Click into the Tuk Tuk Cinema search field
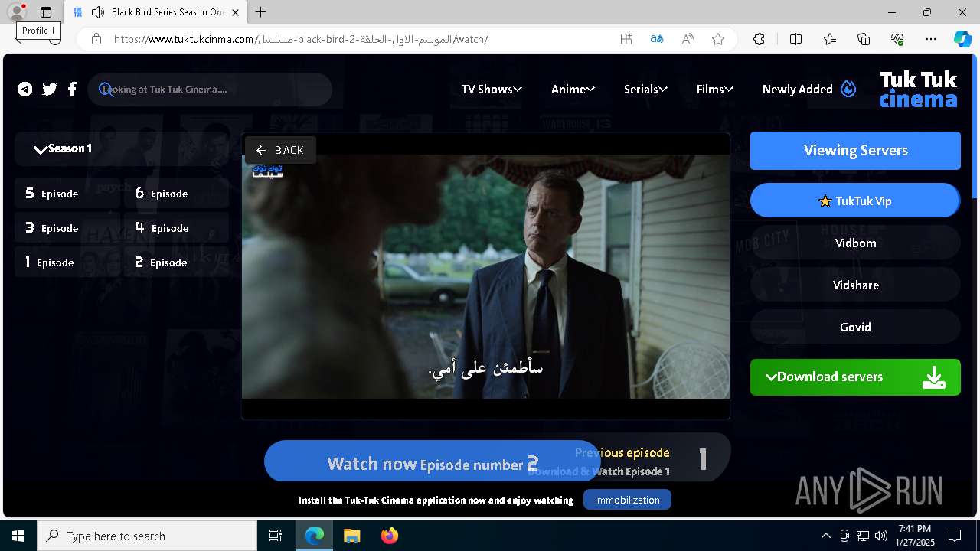The width and height of the screenshot is (980, 551). tap(210, 90)
